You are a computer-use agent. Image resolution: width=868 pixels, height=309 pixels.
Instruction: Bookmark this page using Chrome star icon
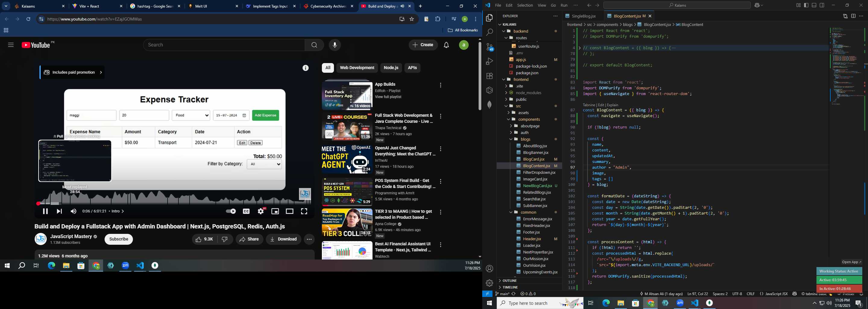pos(411,19)
